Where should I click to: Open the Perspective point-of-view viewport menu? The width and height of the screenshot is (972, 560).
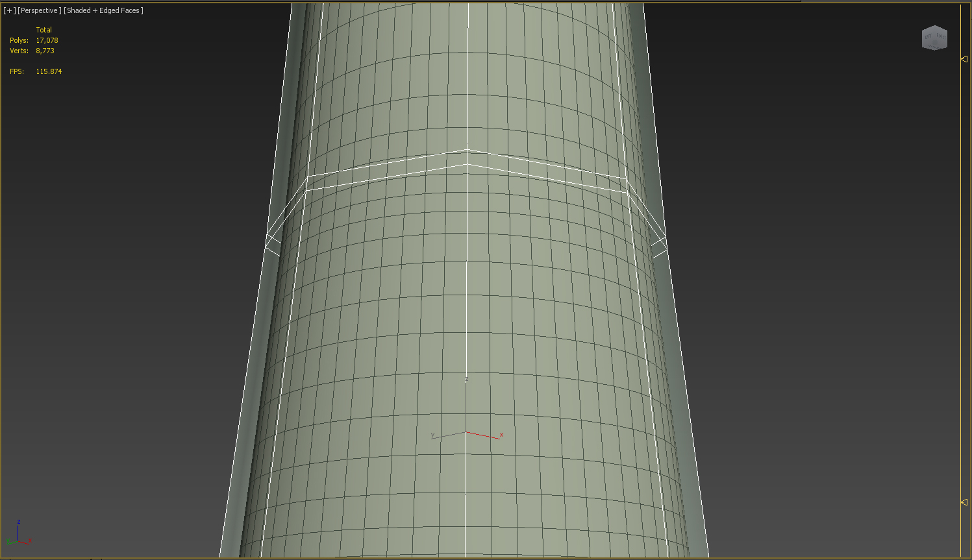[x=40, y=10]
